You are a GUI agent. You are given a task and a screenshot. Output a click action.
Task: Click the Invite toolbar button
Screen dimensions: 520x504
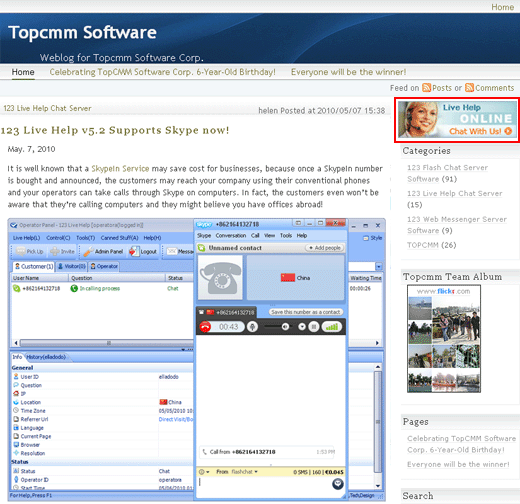(x=62, y=252)
